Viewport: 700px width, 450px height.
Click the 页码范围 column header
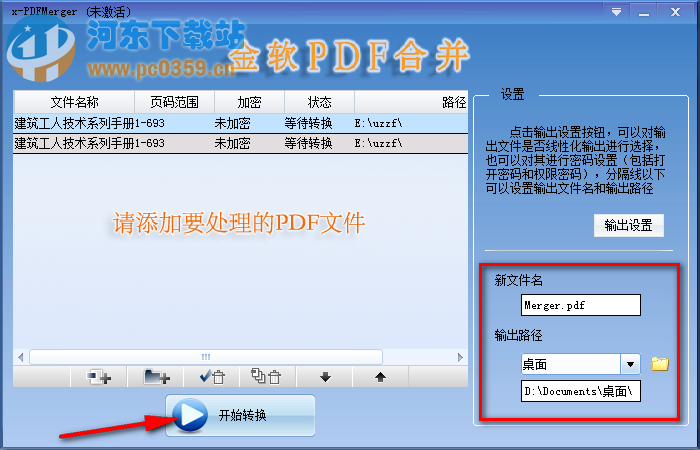pyautogui.click(x=175, y=102)
